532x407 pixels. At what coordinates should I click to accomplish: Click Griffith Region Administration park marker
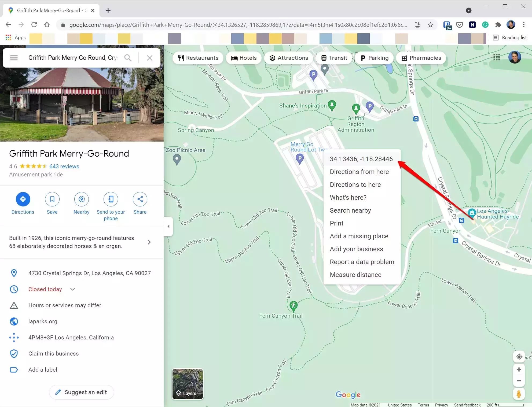click(x=356, y=109)
